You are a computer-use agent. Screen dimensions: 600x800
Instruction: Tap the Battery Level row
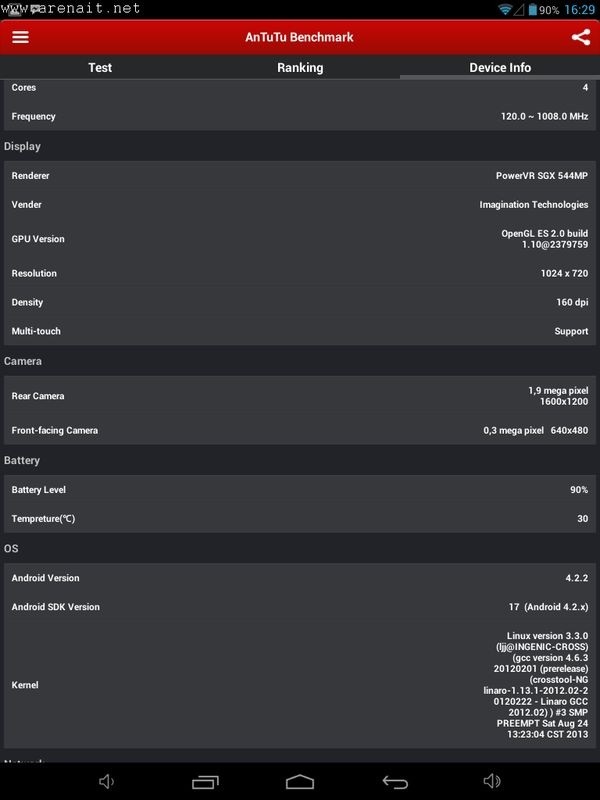point(300,490)
